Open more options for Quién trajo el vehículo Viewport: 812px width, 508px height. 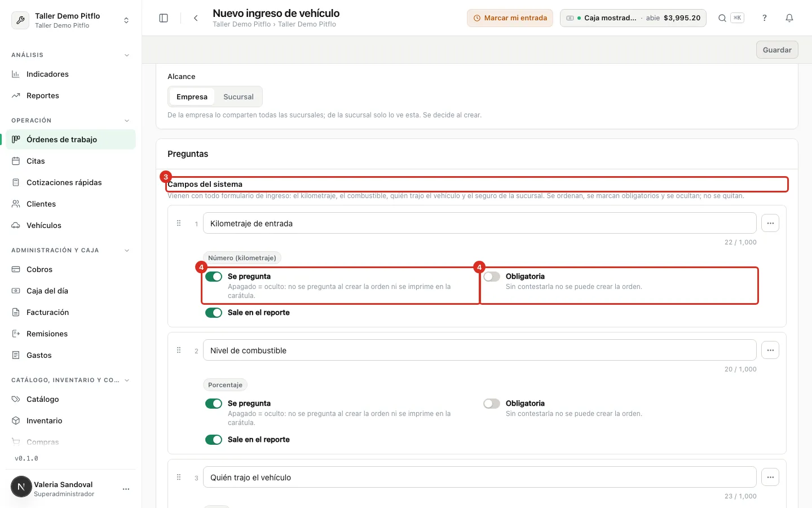click(x=770, y=477)
